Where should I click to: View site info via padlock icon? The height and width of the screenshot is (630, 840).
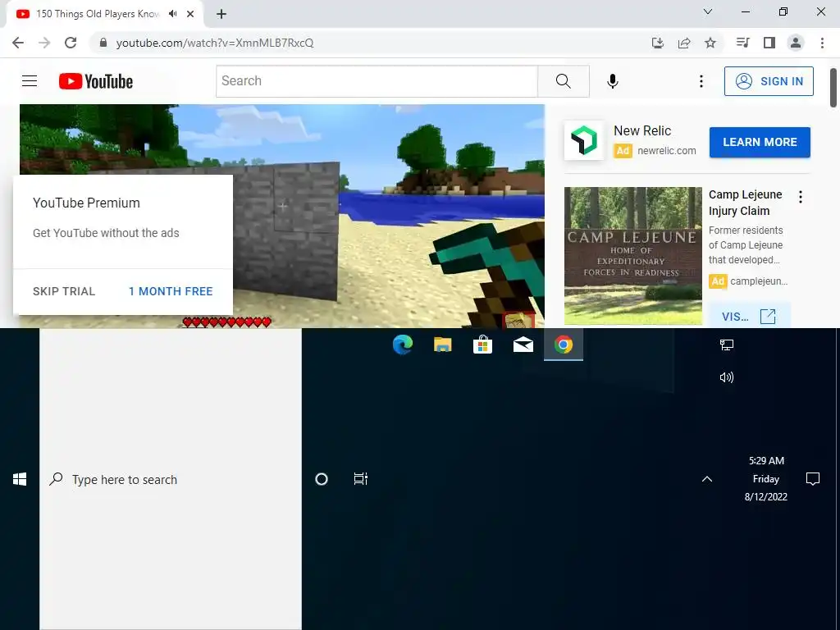click(x=103, y=43)
